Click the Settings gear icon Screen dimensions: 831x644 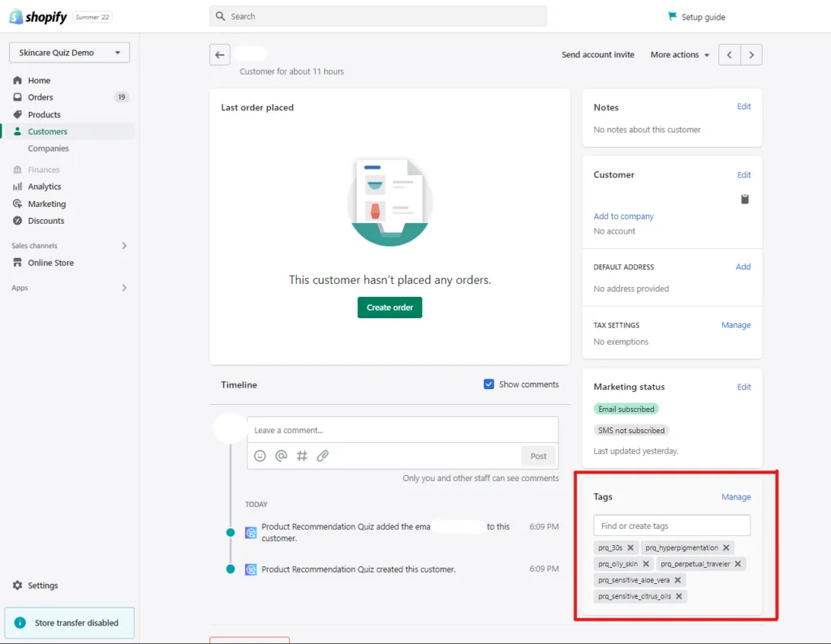click(x=18, y=586)
